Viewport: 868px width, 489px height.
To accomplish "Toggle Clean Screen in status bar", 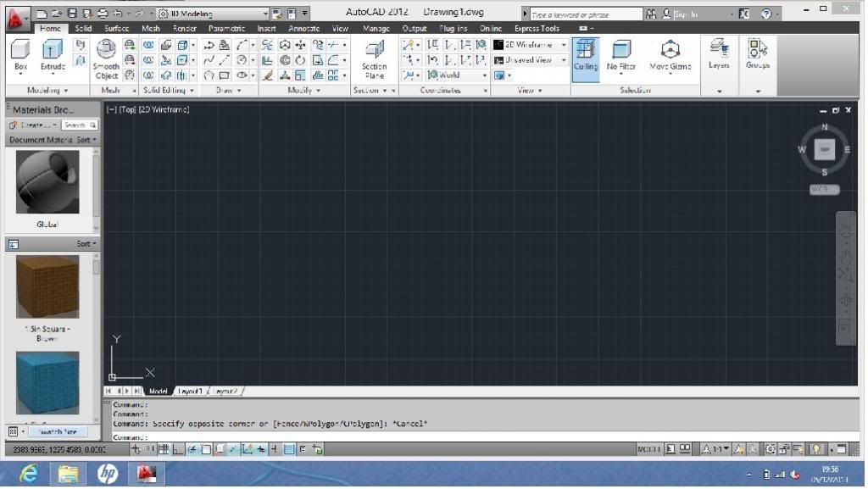I will coord(842,449).
